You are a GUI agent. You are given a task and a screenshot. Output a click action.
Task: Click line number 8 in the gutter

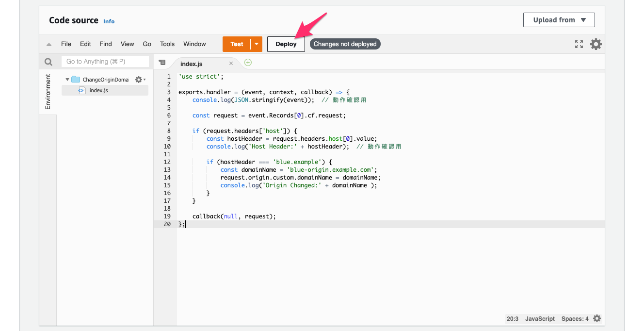(169, 131)
